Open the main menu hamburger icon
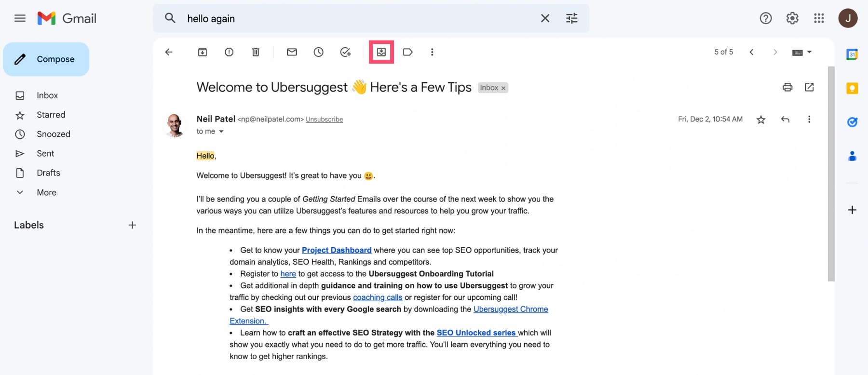 click(20, 18)
